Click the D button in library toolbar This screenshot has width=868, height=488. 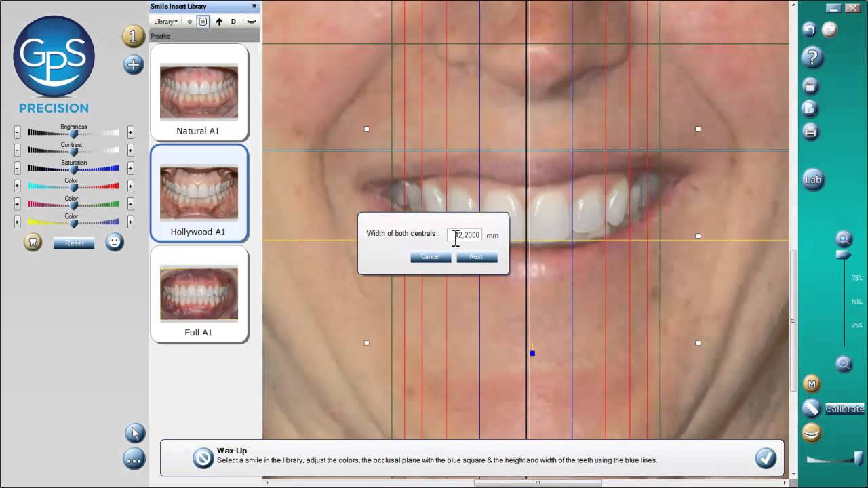click(x=233, y=22)
